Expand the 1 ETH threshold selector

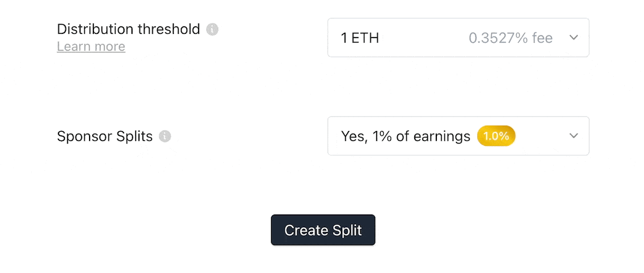tap(458, 38)
